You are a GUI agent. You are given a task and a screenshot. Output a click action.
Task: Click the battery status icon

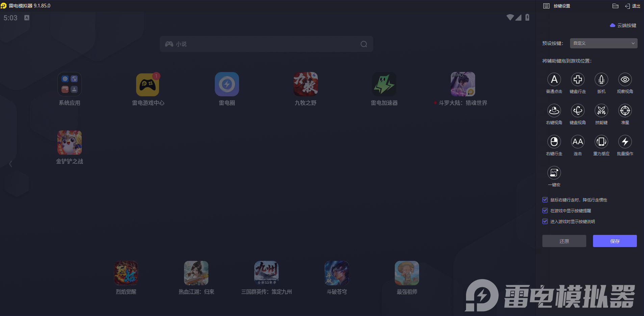[x=527, y=17]
